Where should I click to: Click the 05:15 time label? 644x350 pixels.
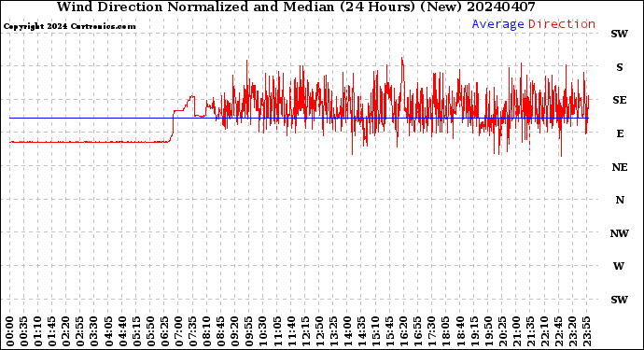tap(136, 331)
